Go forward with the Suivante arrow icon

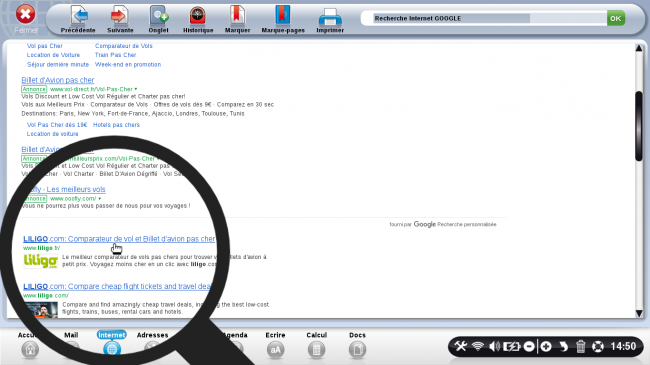pos(120,16)
